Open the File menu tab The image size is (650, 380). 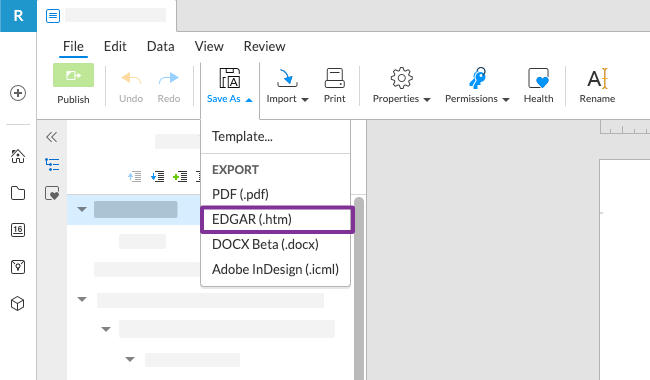(x=73, y=46)
